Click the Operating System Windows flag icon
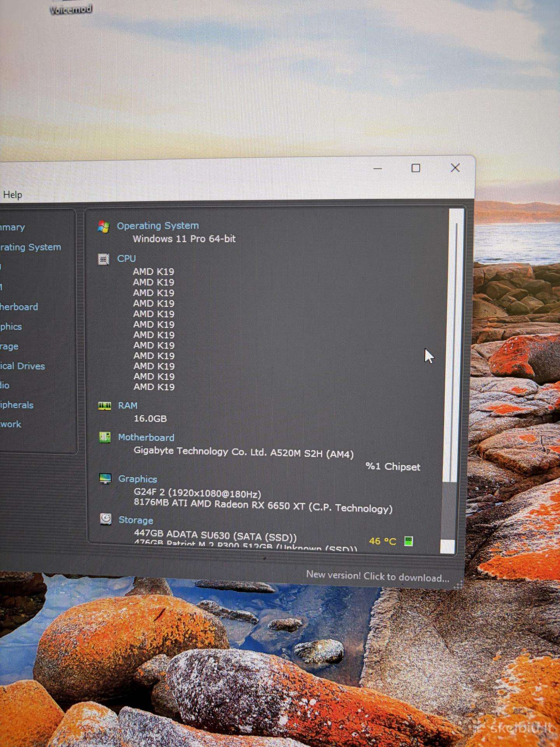The width and height of the screenshot is (560, 747). click(x=103, y=227)
